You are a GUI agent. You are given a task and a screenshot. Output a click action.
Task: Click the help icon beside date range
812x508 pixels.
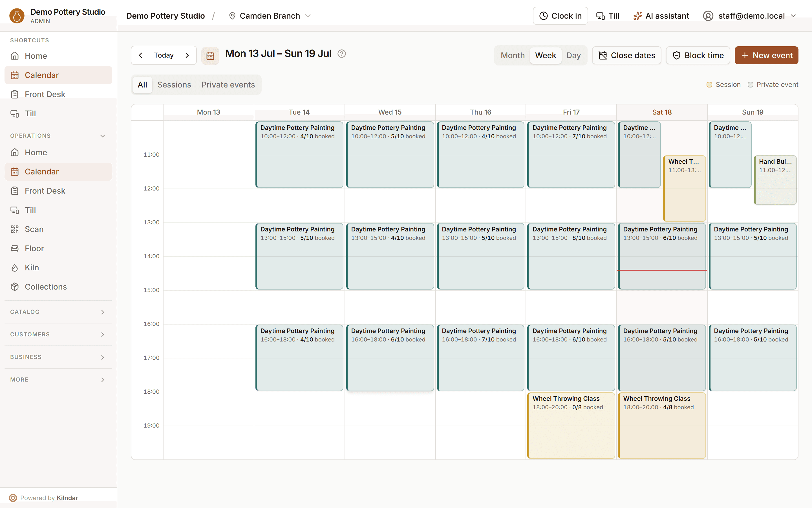click(342, 54)
